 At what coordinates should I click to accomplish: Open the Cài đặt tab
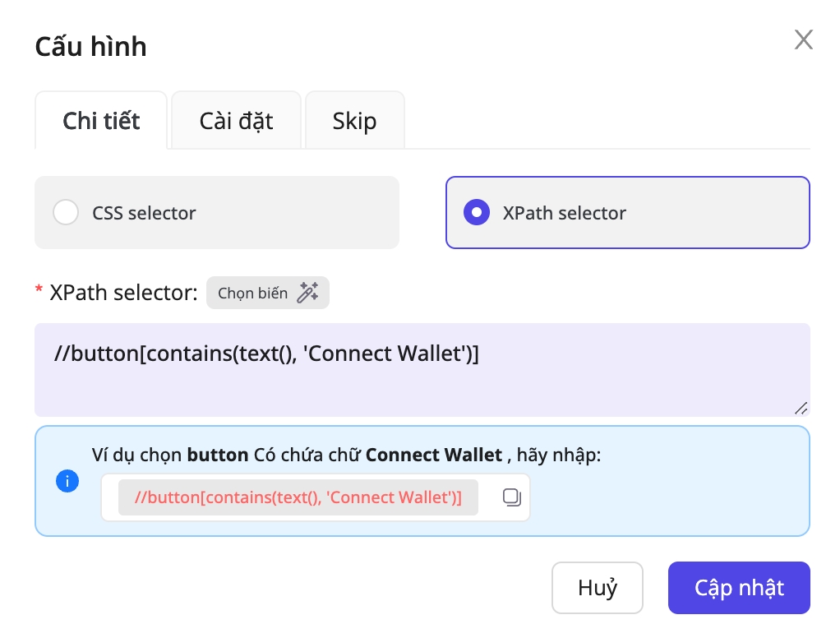[x=236, y=121]
